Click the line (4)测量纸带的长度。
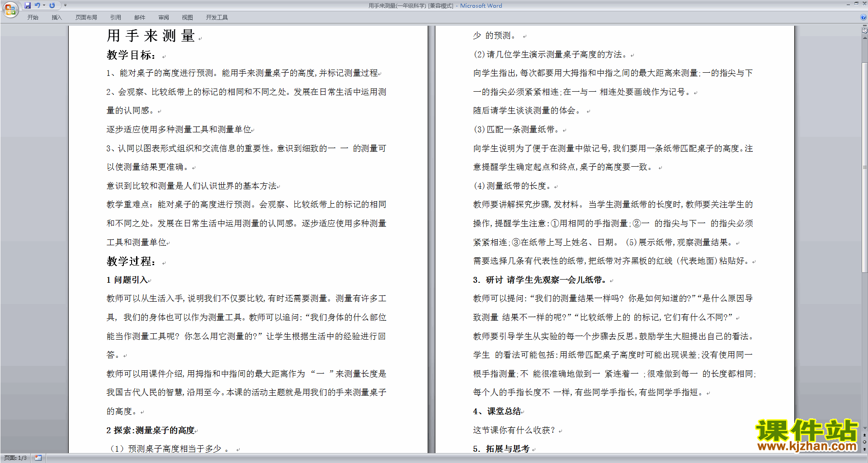 tap(512, 186)
